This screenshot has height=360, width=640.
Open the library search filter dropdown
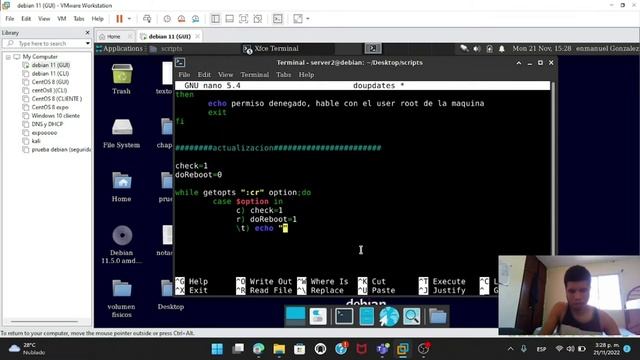pyautogui.click(x=88, y=43)
